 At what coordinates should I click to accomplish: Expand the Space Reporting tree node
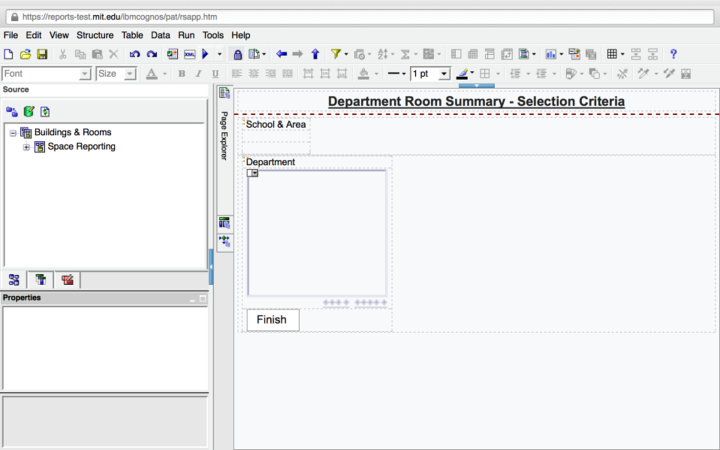coord(27,147)
